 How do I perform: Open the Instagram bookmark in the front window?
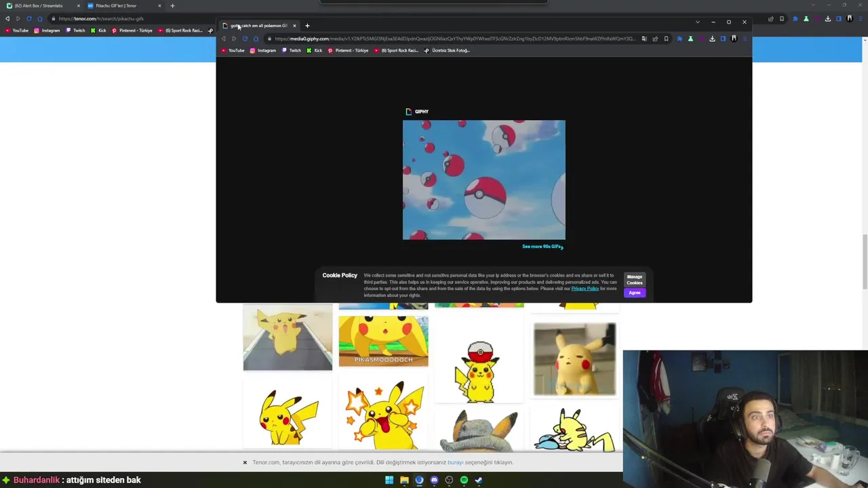pyautogui.click(x=263, y=50)
